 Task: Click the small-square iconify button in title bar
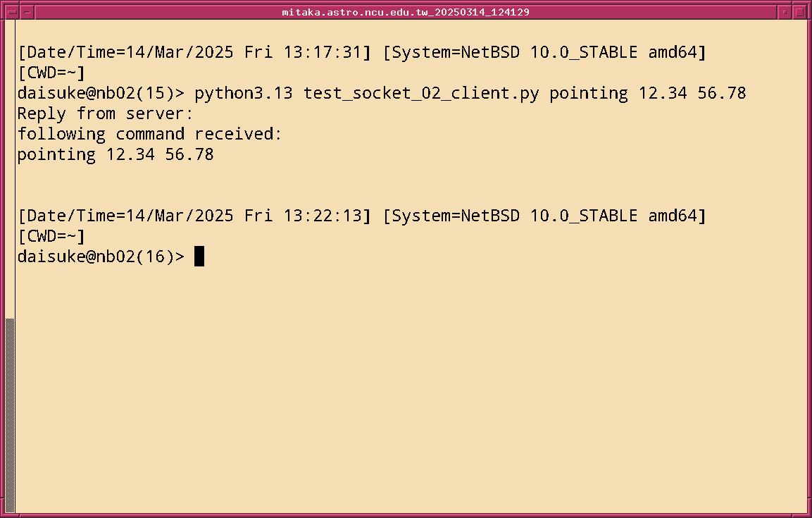[785, 12]
